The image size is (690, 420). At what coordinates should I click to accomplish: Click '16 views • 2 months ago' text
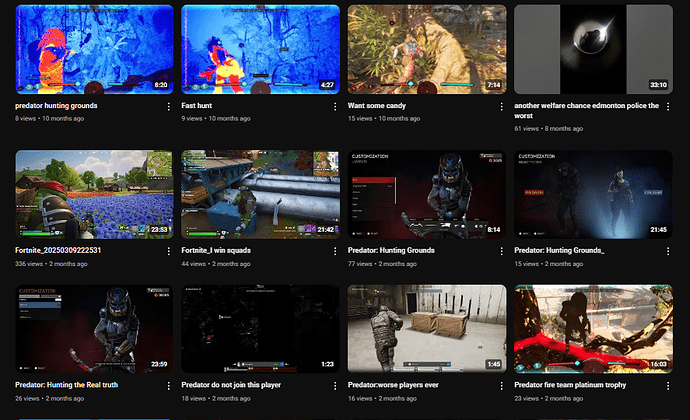pos(382,398)
